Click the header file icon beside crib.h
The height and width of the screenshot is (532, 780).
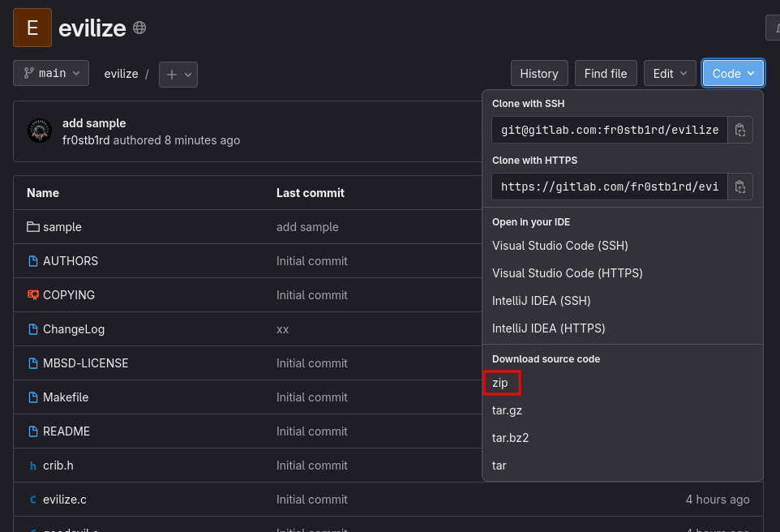(x=32, y=465)
